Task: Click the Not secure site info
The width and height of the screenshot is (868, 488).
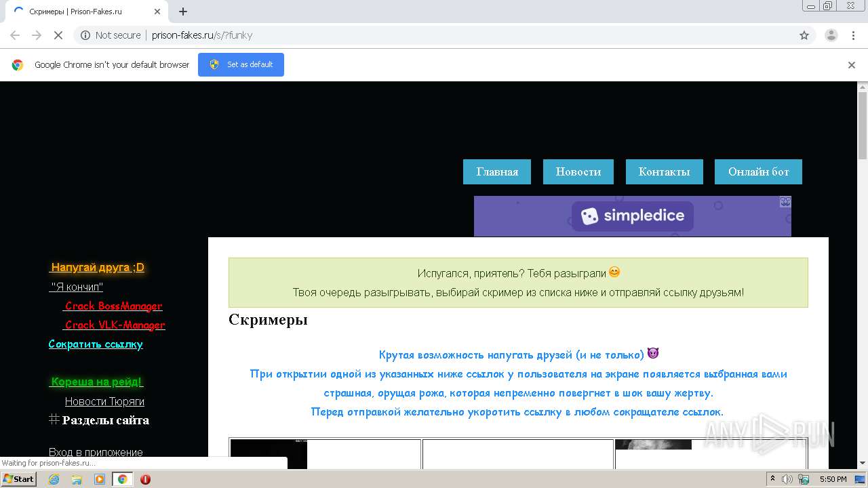Action: [x=111, y=35]
